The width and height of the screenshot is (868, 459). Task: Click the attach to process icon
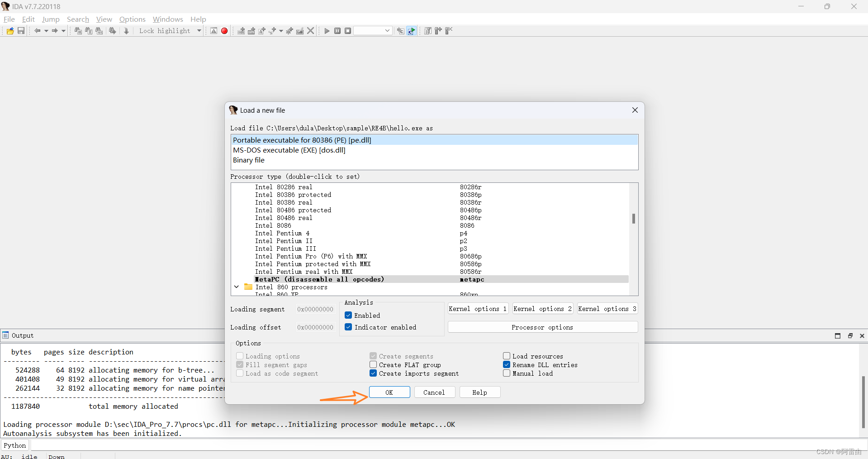(x=400, y=31)
